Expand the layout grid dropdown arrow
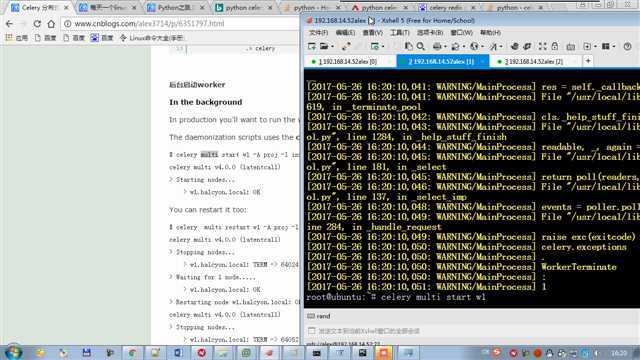This screenshot has height=360, width=640. click(x=614, y=47)
